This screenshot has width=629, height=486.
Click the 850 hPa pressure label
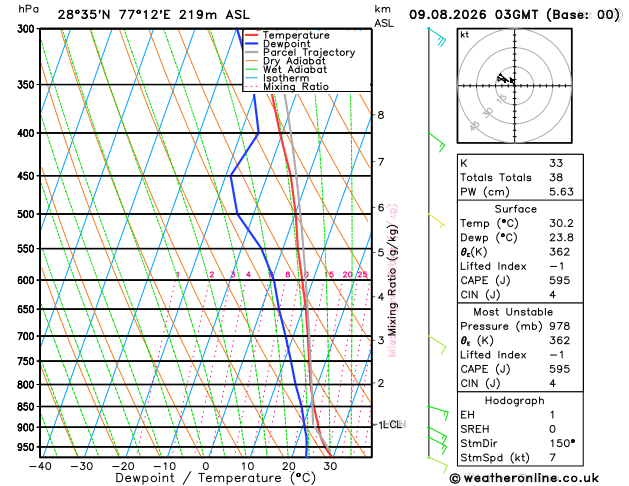(x=28, y=407)
